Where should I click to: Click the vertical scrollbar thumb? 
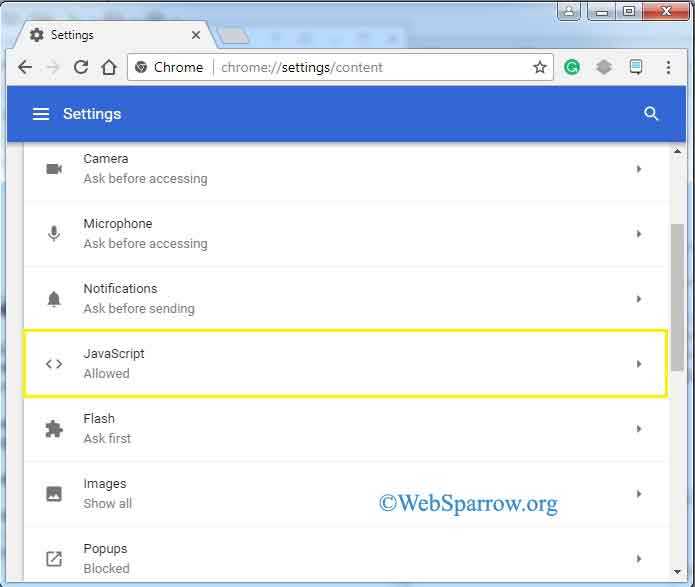click(677, 297)
